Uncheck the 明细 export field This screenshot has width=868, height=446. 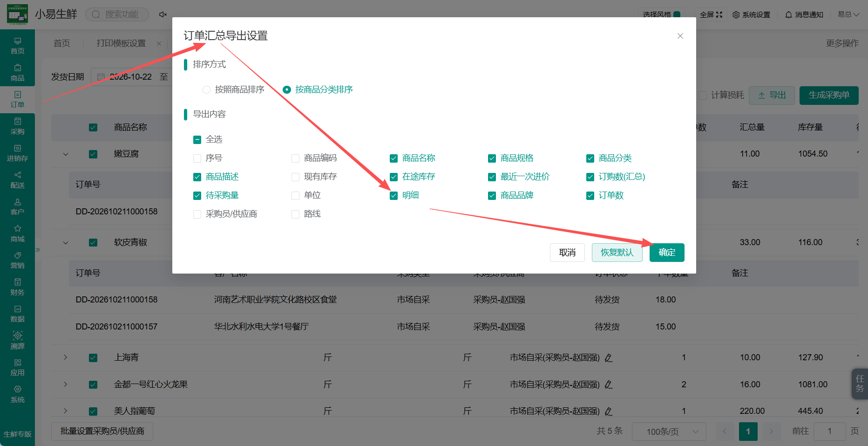393,196
